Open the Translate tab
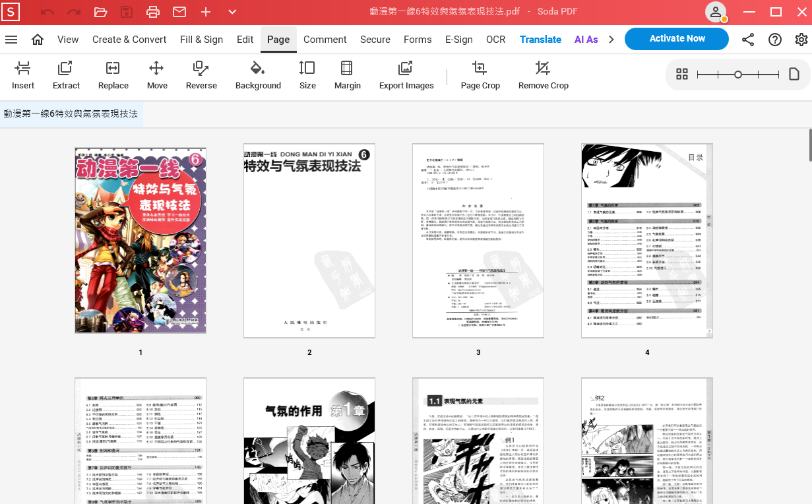Screen dimensions: 812x504 click(540, 40)
